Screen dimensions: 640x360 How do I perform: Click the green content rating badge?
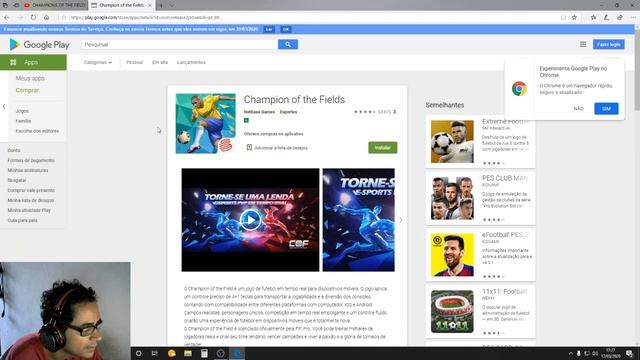246,120
